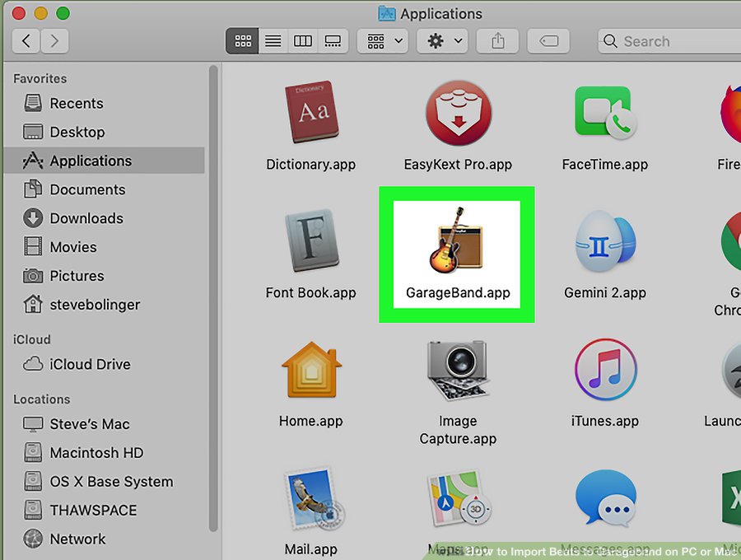Select the Home.app house icon

(311, 370)
